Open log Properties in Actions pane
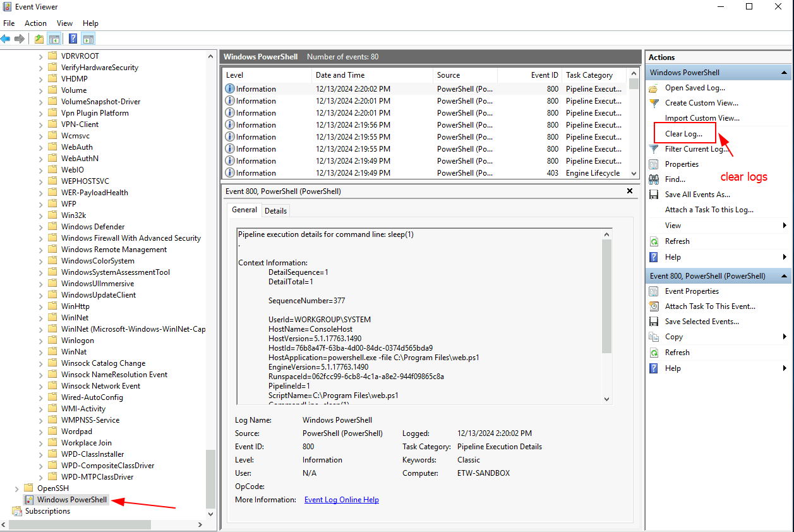Image resolution: width=794 pixels, height=532 pixels. click(682, 164)
